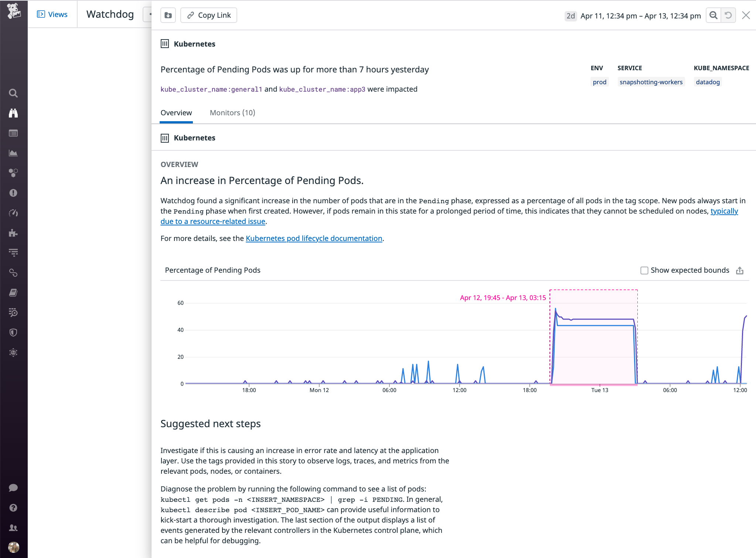Open Dashboards via the chart icon

tap(14, 153)
